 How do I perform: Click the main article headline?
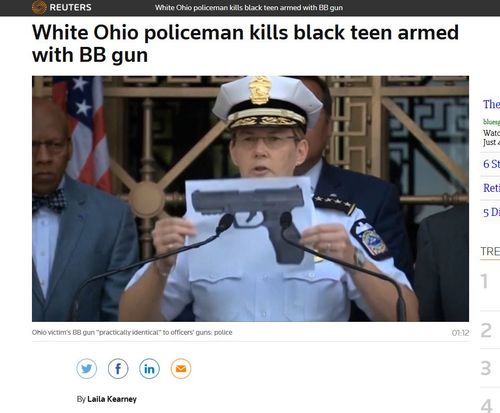click(245, 44)
